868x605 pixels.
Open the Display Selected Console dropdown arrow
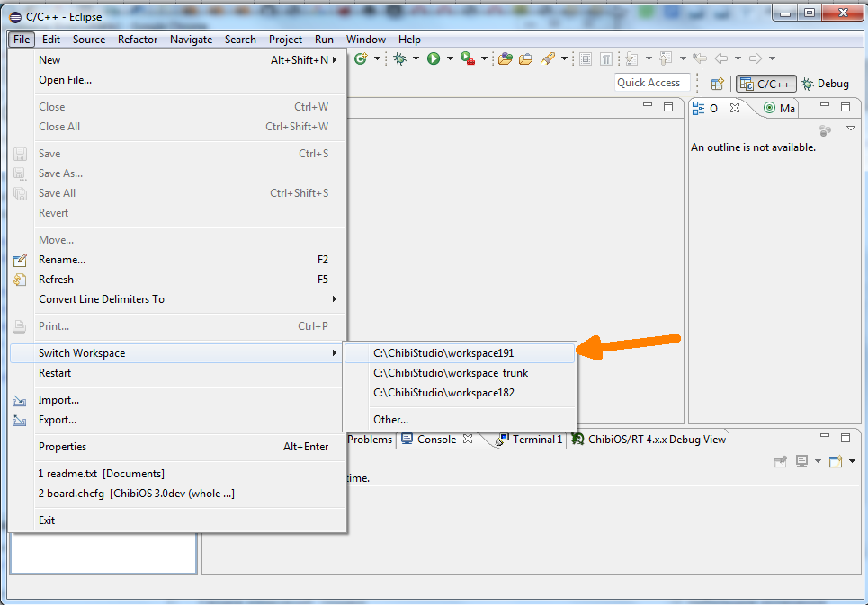818,461
